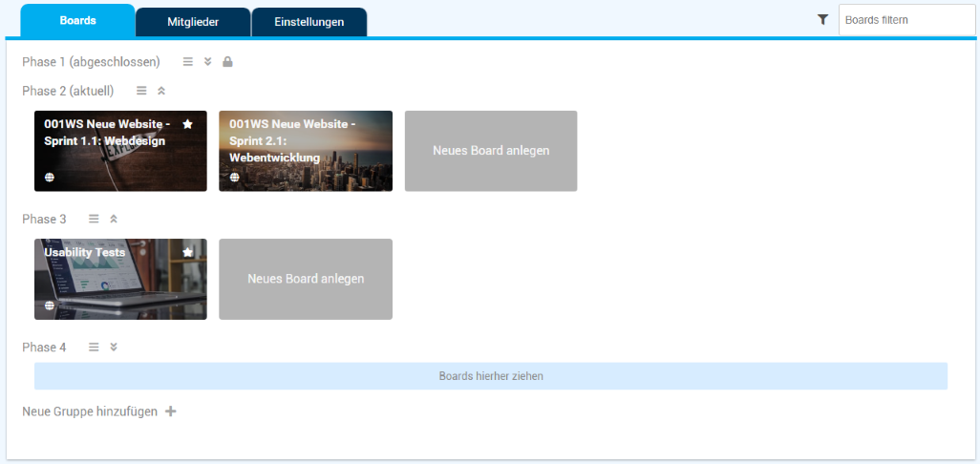This screenshot has height=464, width=980.
Task: Click the Phase 2 (aktuell) group title
Action: pyautogui.click(x=68, y=91)
